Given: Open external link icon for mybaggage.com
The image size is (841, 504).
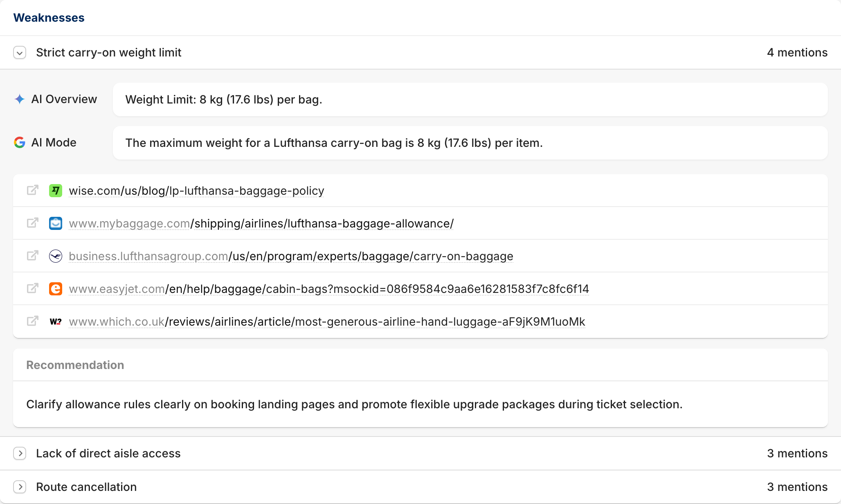Looking at the screenshot, I should 32,223.
